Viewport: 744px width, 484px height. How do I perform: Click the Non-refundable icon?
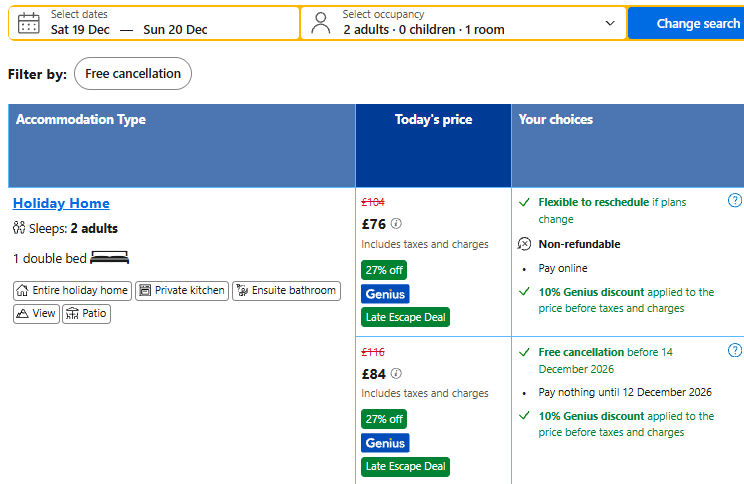(524, 244)
